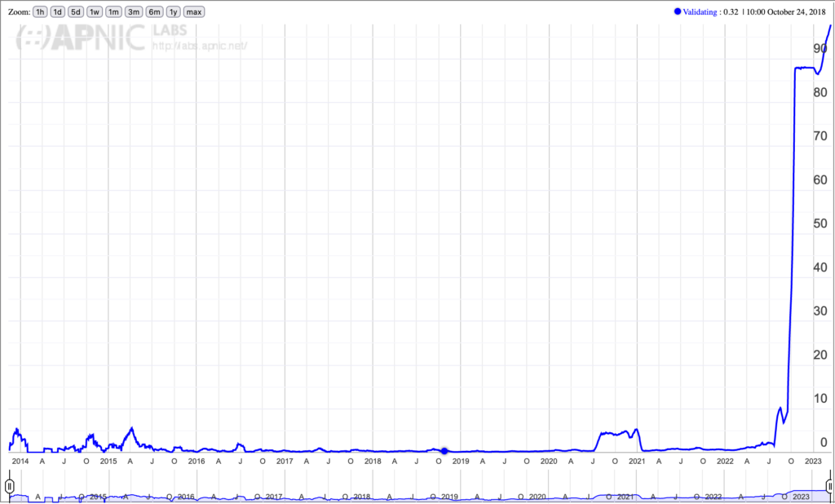Viewport: 835px width, 504px height.
Task: Click the right range selector handle
Action: click(x=829, y=486)
